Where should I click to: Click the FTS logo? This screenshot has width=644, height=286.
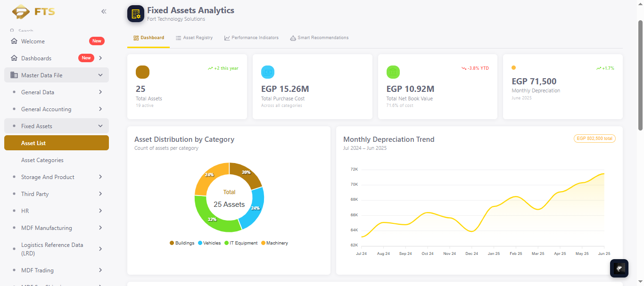(x=33, y=11)
